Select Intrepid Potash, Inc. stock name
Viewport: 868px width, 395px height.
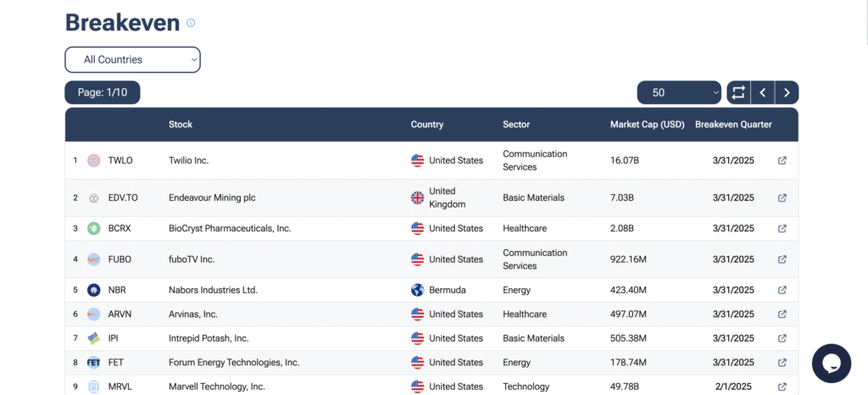pos(209,338)
